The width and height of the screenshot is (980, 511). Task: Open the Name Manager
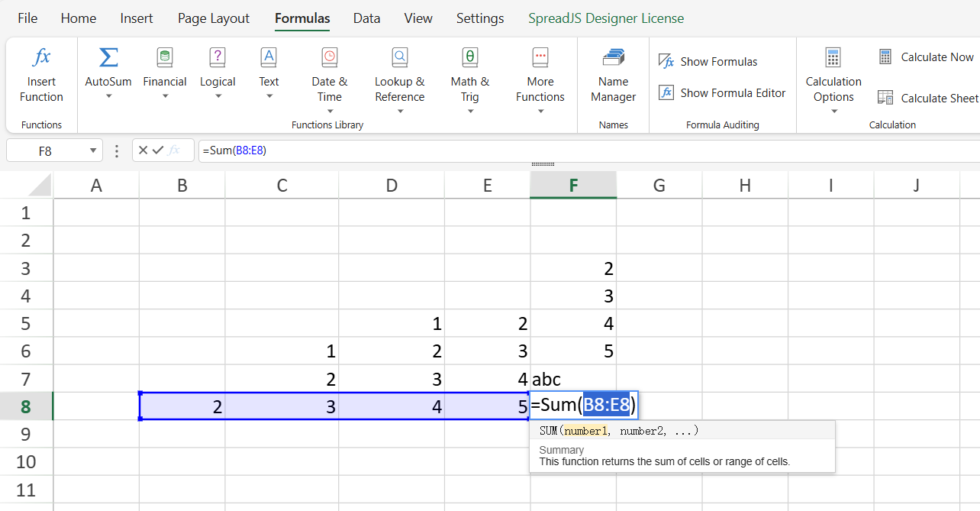613,75
